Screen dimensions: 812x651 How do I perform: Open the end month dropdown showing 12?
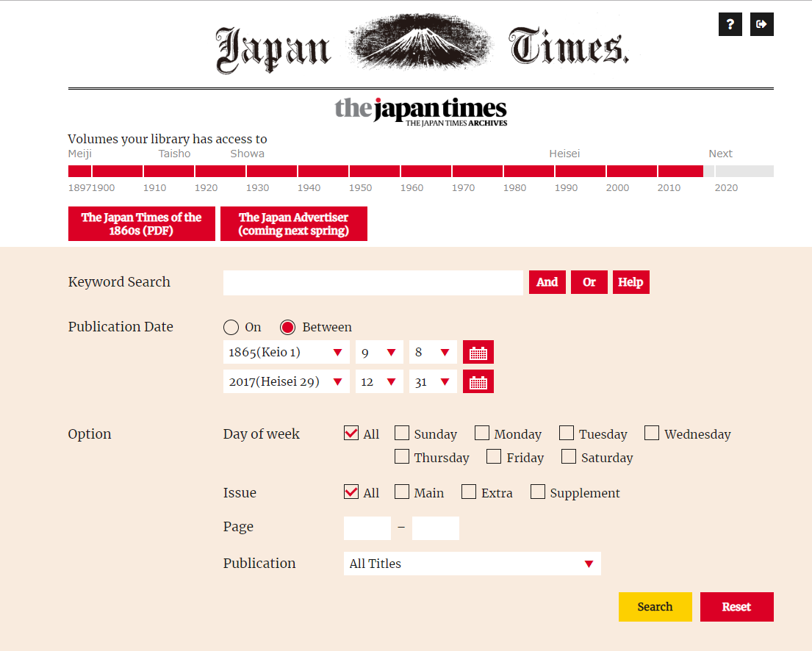379,381
